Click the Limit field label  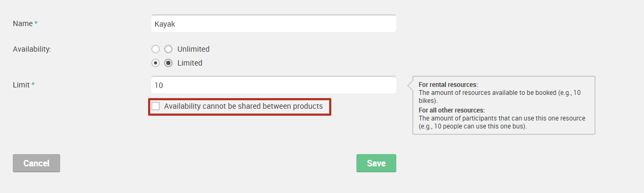21,85
